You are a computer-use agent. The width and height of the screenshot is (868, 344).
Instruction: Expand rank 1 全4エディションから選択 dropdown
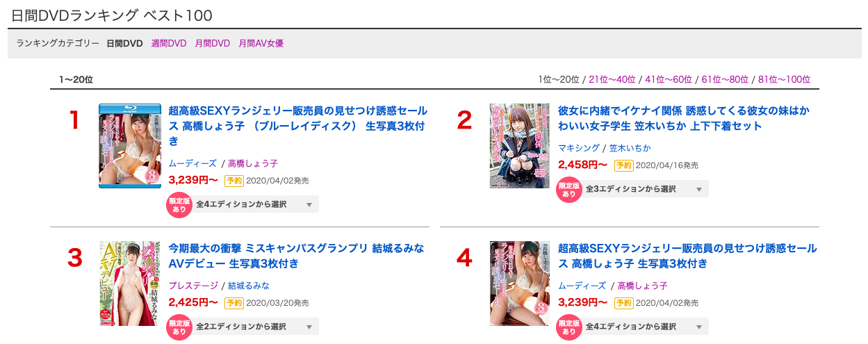tap(254, 204)
